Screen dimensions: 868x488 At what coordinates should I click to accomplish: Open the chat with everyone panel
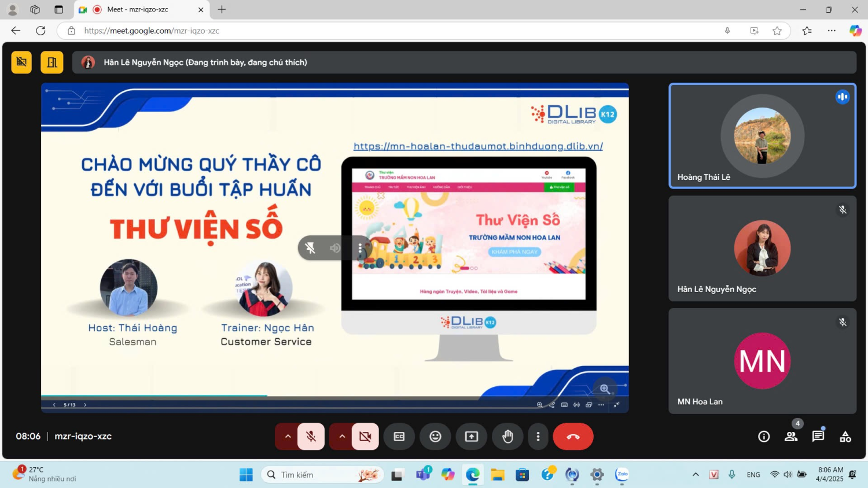click(x=818, y=437)
